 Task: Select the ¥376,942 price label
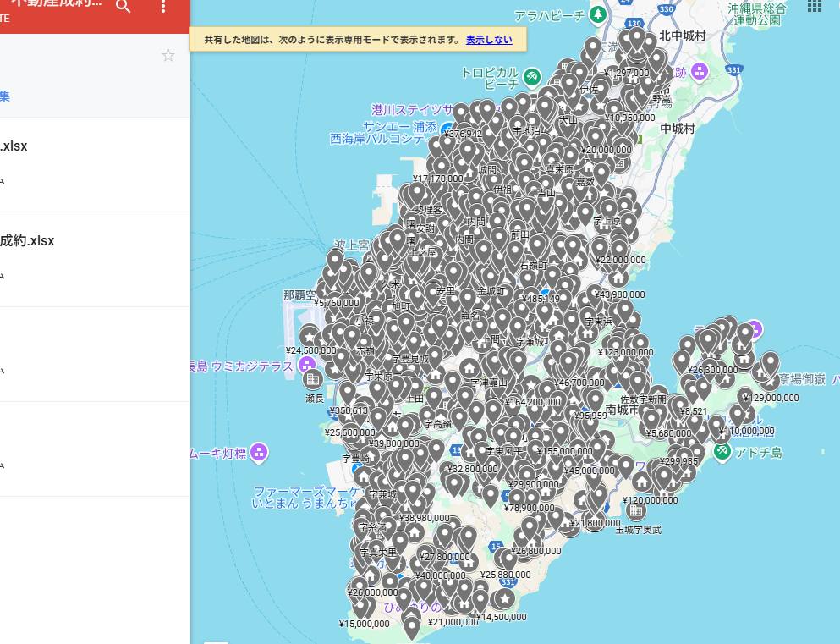(x=463, y=134)
